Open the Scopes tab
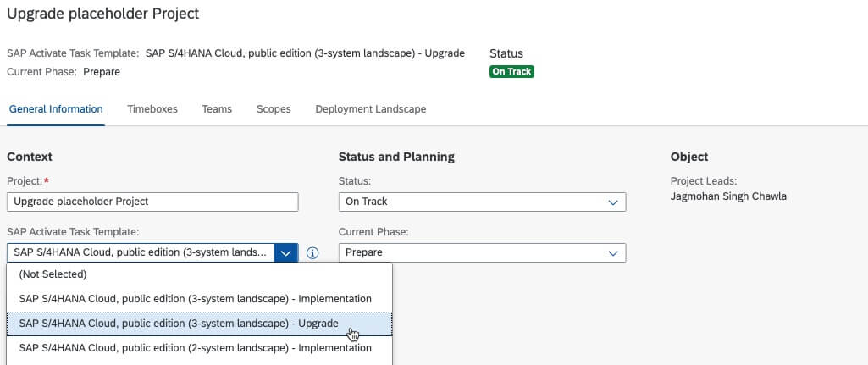The width and height of the screenshot is (868, 365). point(274,109)
